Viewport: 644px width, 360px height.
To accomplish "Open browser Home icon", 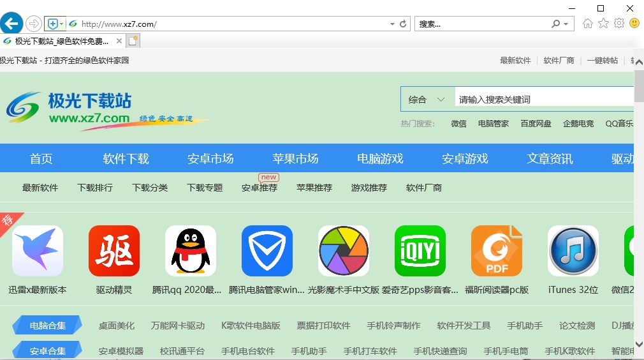I will point(588,24).
